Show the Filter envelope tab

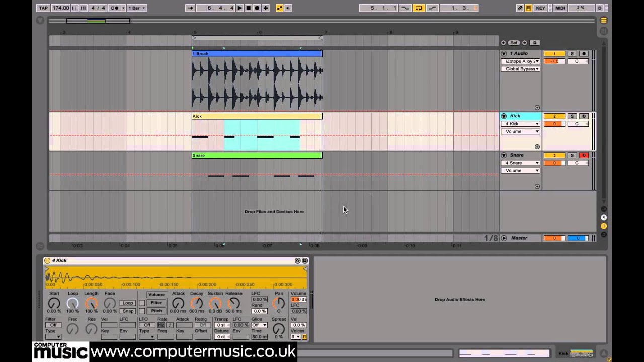tap(156, 303)
